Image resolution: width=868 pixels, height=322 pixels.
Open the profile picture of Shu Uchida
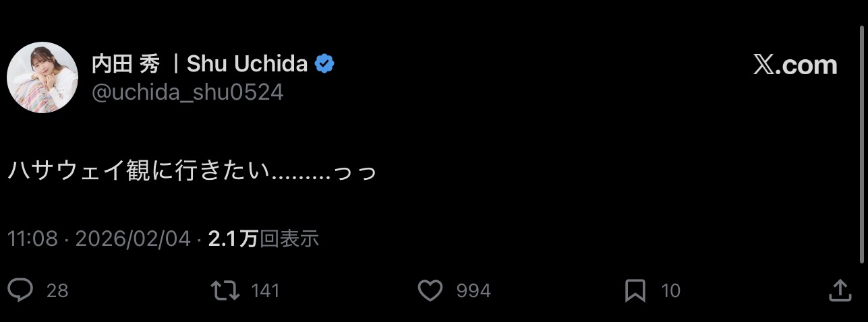coord(42,77)
